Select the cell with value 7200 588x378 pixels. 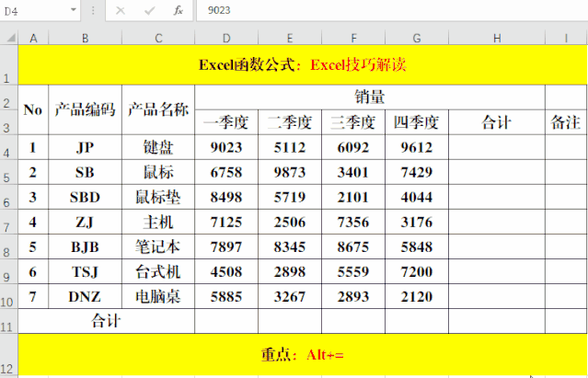tap(417, 271)
